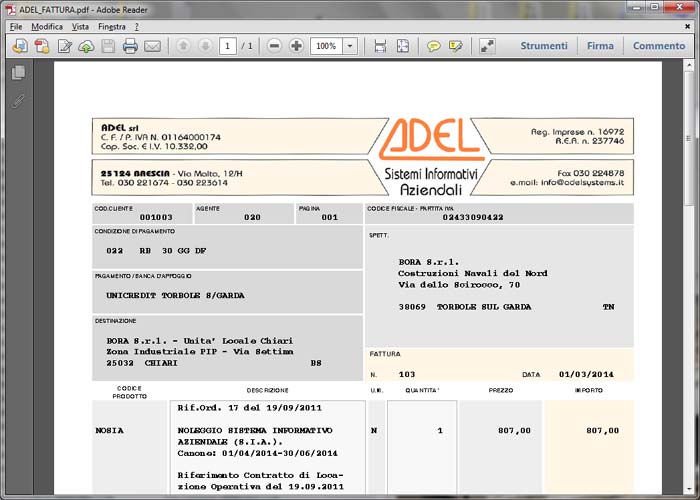The width and height of the screenshot is (700, 500).
Task: Open the Modifica menu
Action: pos(47,26)
